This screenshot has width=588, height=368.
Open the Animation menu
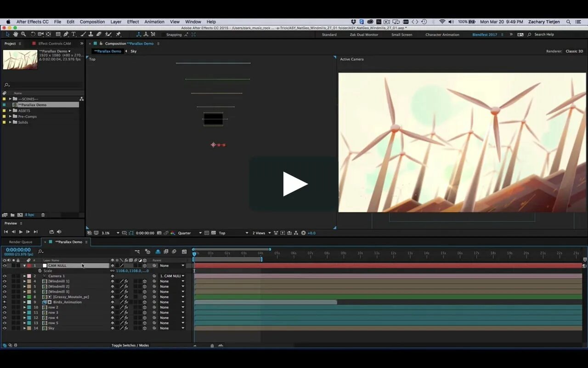tap(154, 22)
